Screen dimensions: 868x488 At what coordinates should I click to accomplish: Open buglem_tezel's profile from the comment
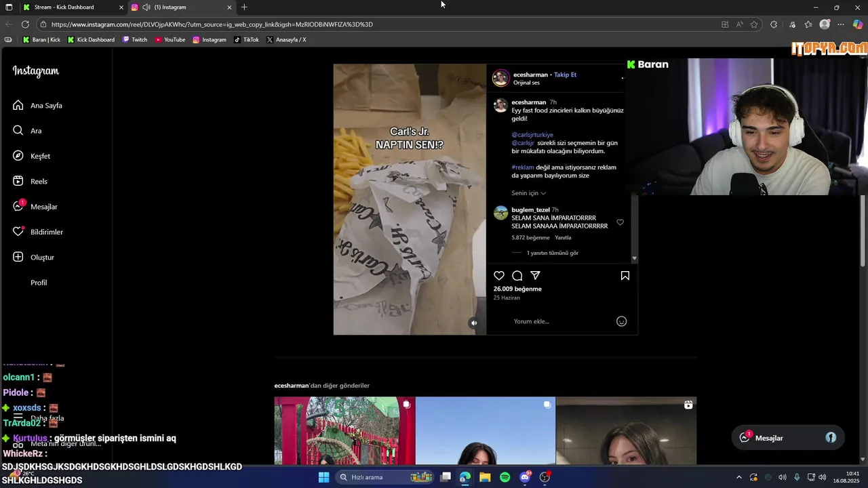[530, 210]
